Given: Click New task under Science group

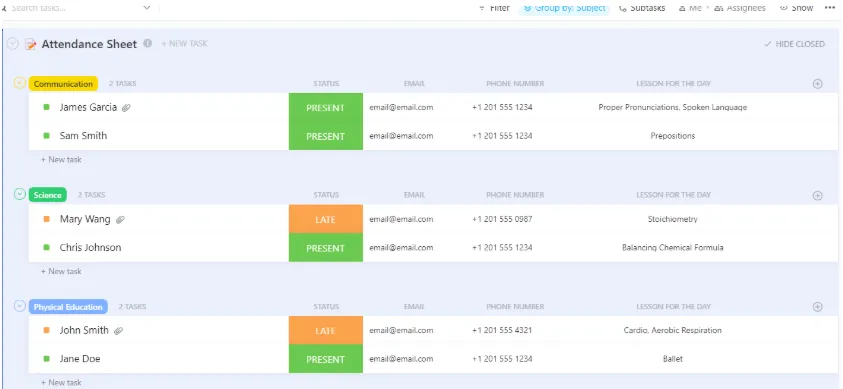Looking at the screenshot, I should point(61,271).
